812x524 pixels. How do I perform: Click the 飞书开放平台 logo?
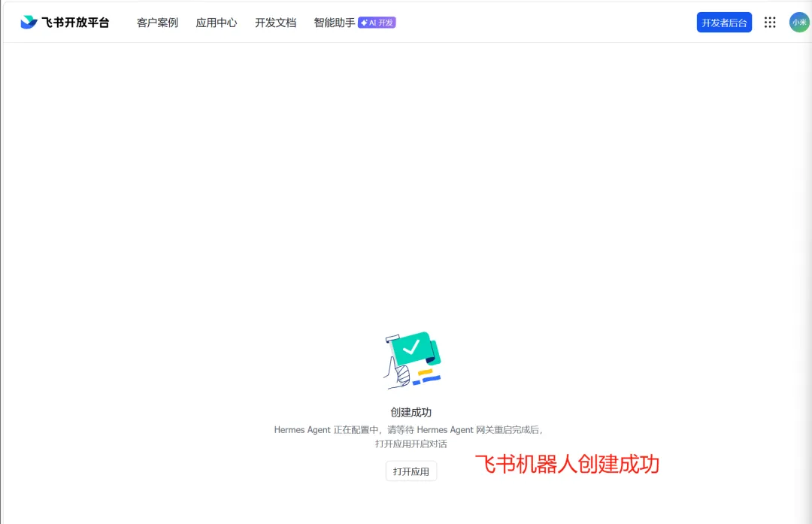65,23
